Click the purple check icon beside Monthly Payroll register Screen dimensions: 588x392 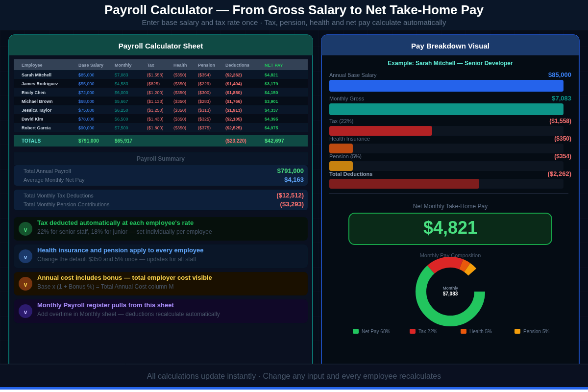(25, 311)
